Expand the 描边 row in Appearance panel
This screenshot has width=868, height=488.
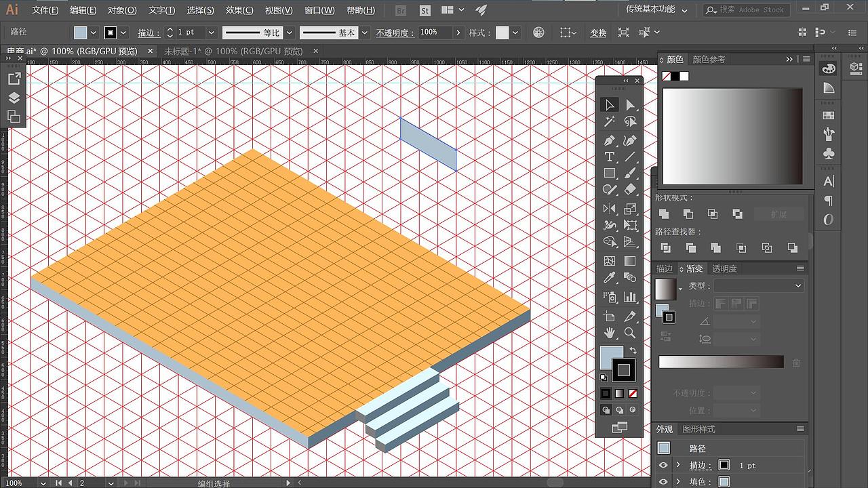click(678, 465)
